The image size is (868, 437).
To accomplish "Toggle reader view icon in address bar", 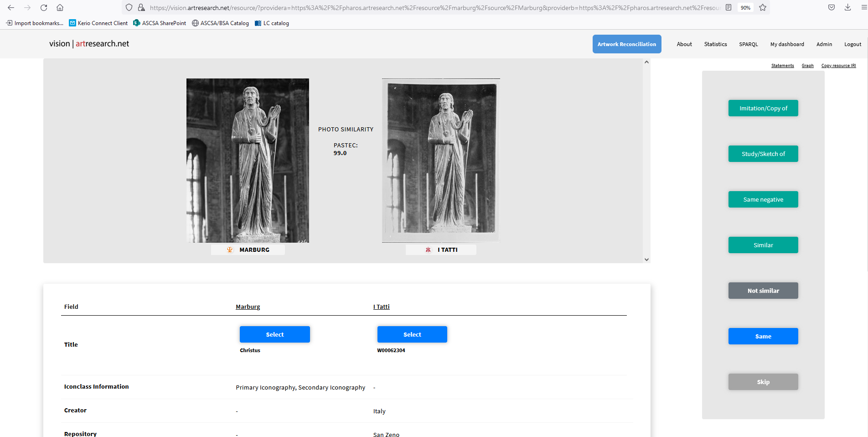I will tap(728, 8).
